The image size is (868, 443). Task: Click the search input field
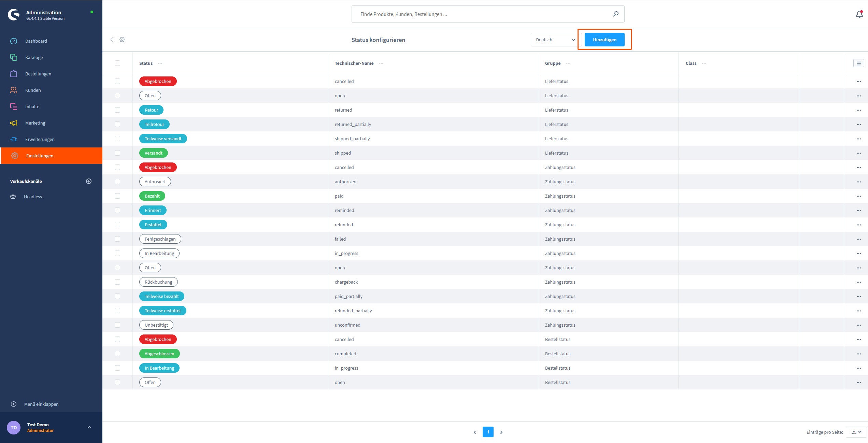(488, 14)
